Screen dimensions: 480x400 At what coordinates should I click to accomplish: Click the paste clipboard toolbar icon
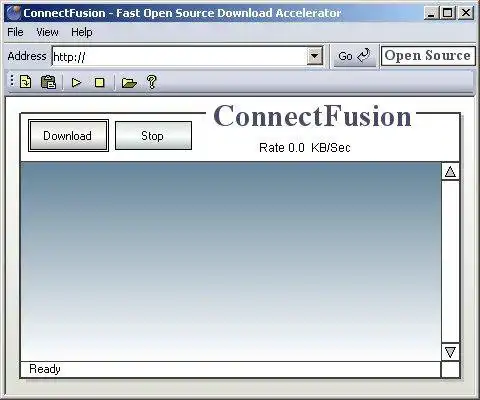(48, 82)
